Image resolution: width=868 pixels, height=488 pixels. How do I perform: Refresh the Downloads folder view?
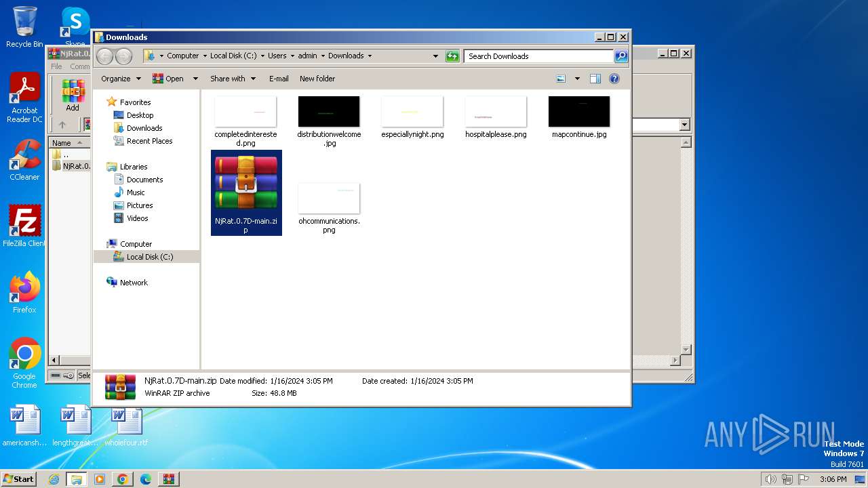[452, 56]
